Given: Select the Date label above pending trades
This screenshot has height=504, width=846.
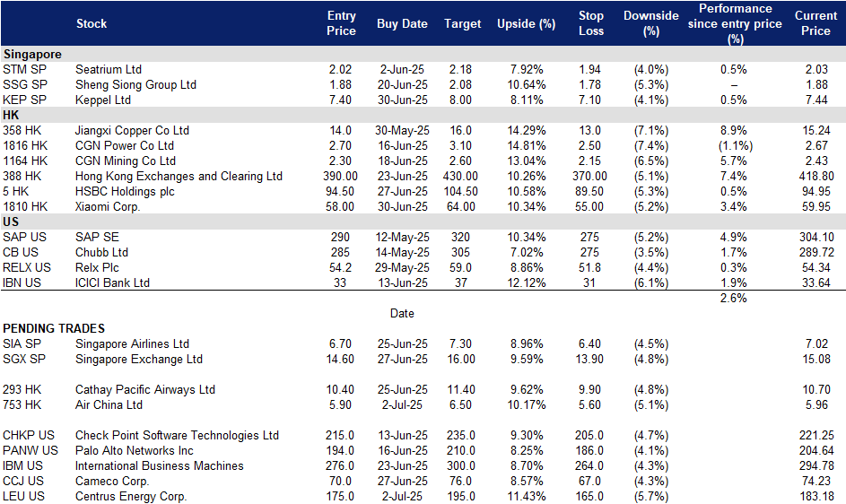Looking at the screenshot, I should tap(402, 314).
